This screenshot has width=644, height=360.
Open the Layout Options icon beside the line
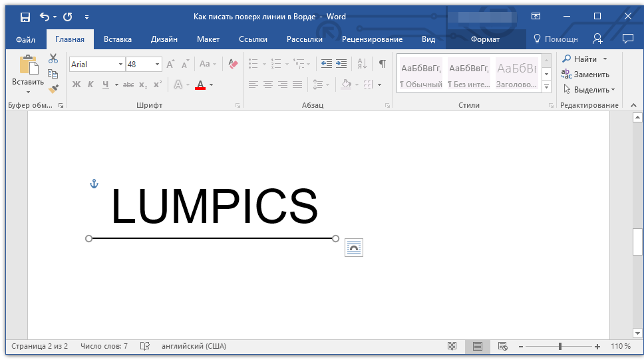(354, 248)
